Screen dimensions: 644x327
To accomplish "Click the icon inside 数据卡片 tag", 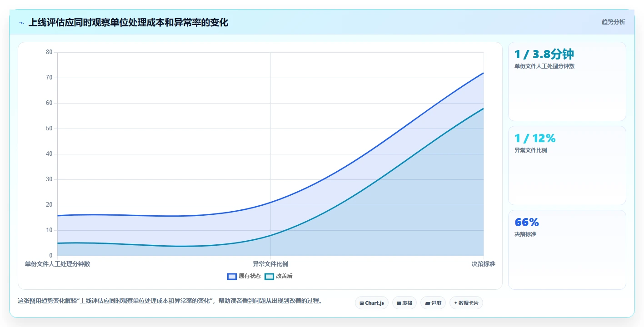I will pos(455,303).
